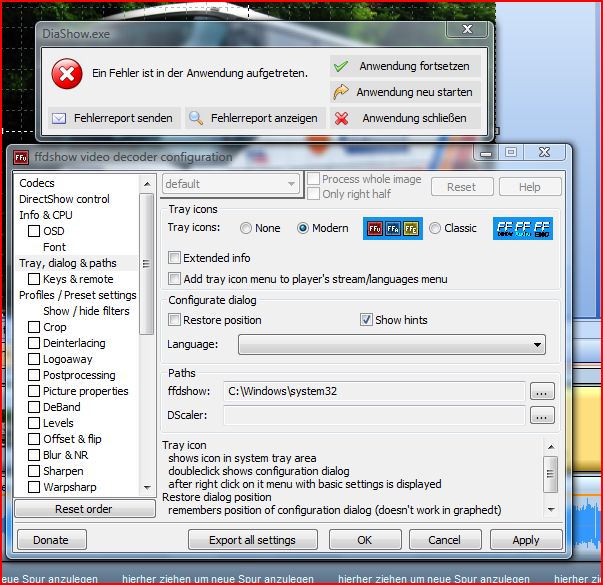Send error report via Fehlerreport senden

click(114, 118)
